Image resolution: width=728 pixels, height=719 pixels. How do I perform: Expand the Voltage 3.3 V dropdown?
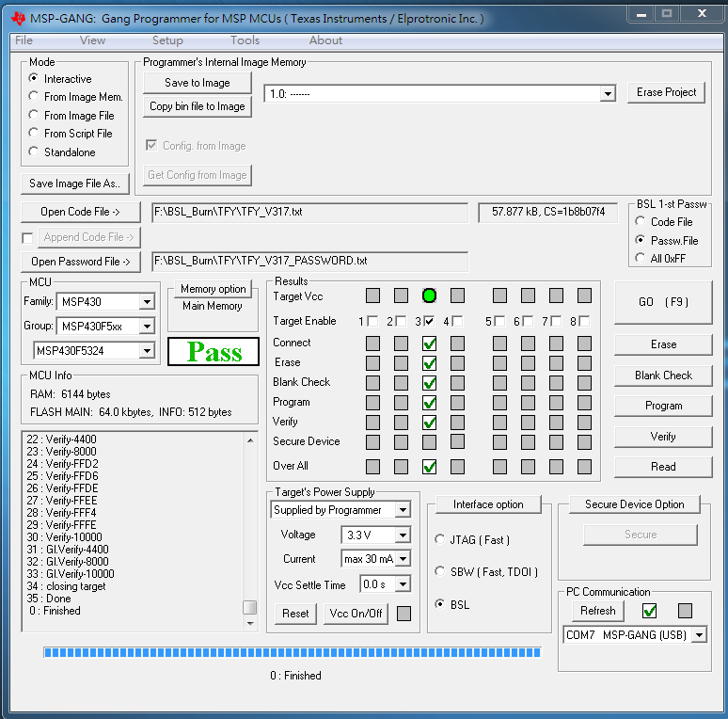click(403, 535)
